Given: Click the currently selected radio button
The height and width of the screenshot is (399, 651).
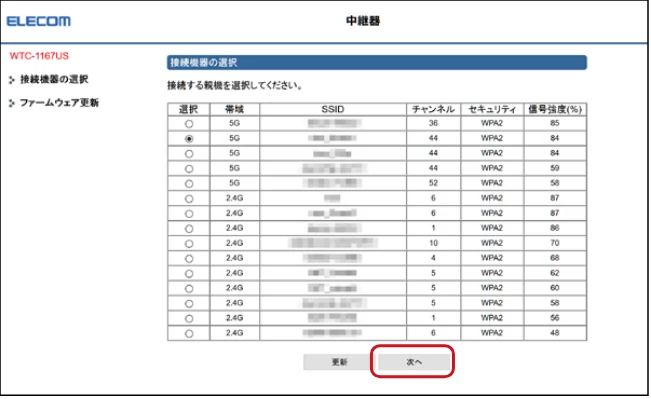Looking at the screenshot, I should [189, 139].
